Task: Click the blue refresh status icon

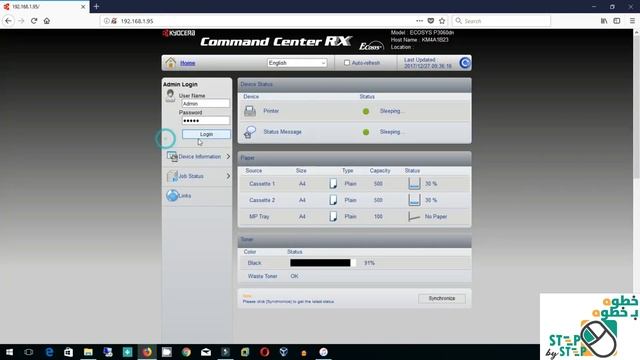Action: (464, 63)
